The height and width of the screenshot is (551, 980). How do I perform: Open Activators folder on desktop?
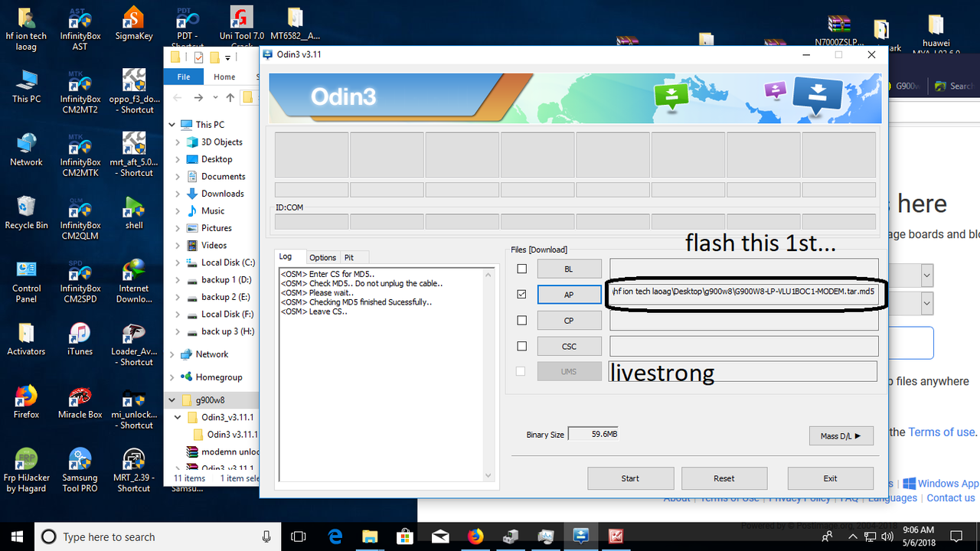tap(26, 339)
